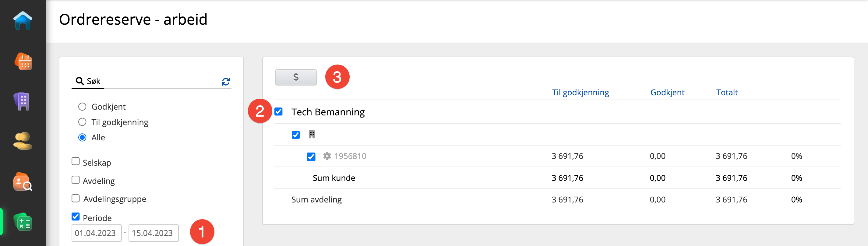This screenshot has width=868, height=246.
Task: Select the Godkjent radio button
Action: [82, 107]
